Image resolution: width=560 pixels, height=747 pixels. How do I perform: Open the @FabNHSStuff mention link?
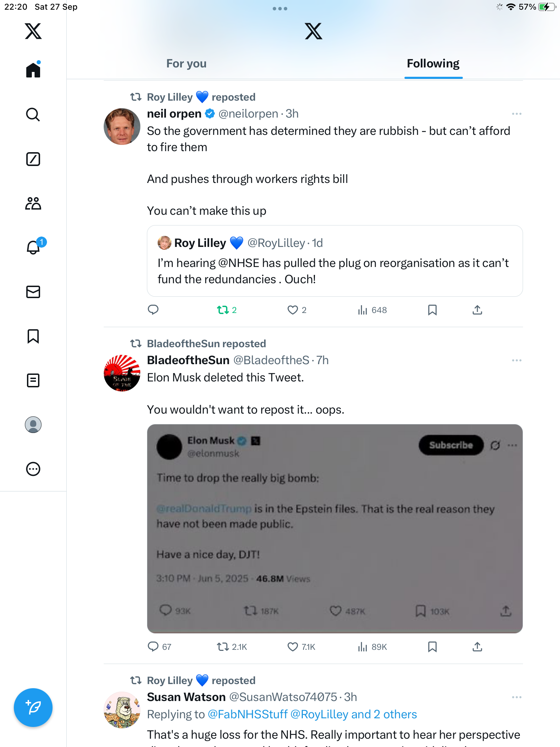pos(248,714)
